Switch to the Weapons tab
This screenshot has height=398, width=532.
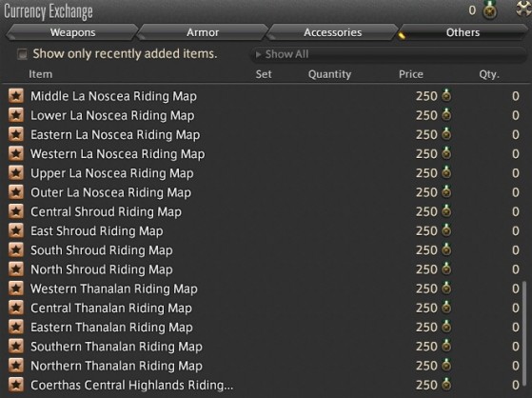pos(72,32)
